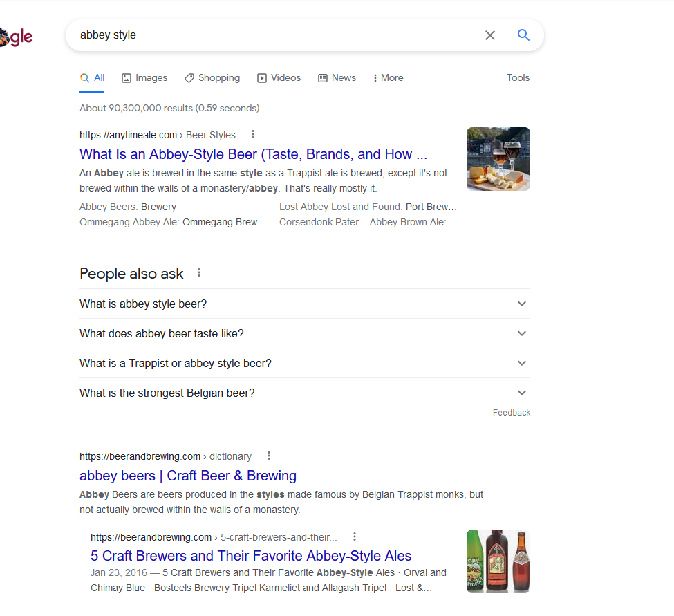This screenshot has width=674, height=616.
Task: Click the blue magnifier search icon
Action: pyautogui.click(x=523, y=35)
